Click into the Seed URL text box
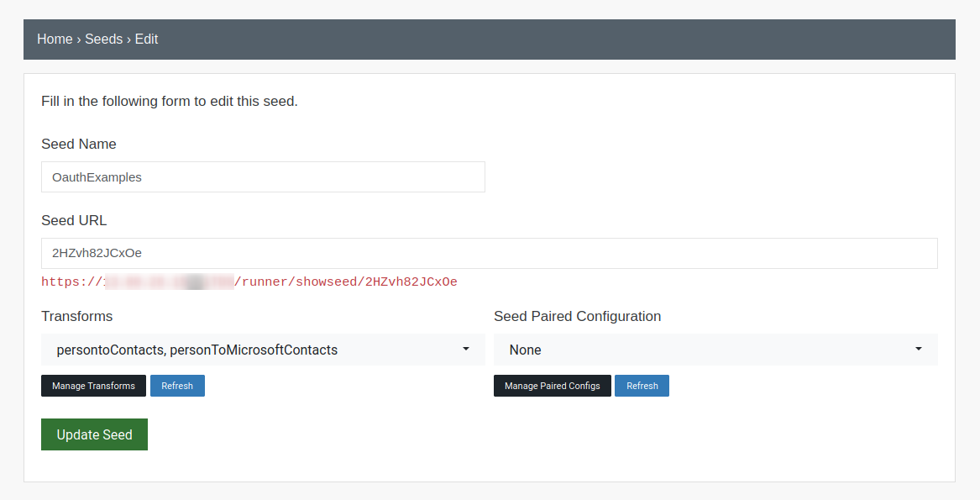 (490, 254)
